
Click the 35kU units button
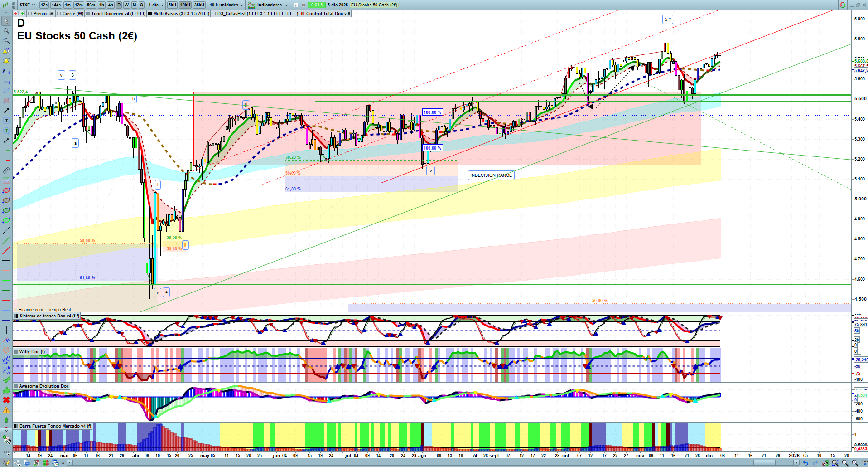click(x=199, y=5)
